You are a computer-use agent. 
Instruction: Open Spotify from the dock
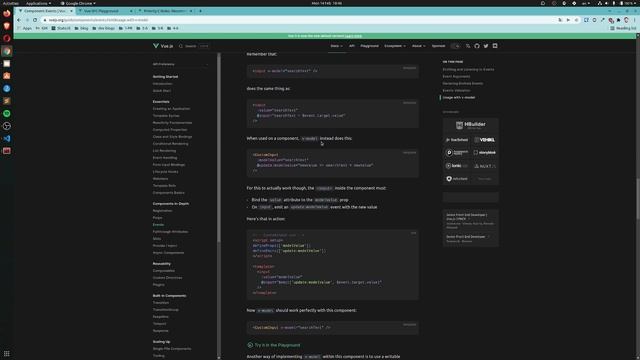[7, 113]
